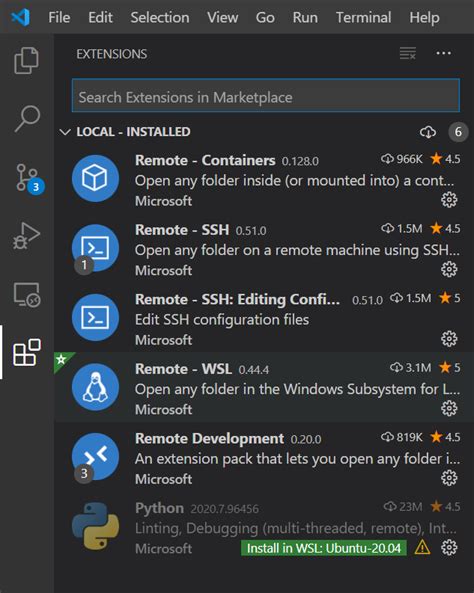The height and width of the screenshot is (593, 474).
Task: Click Python version 2020.7.96456
Action: point(225,509)
